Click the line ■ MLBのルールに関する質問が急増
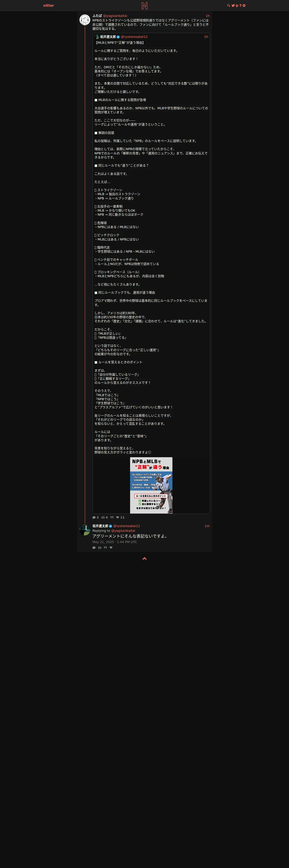 [x=120, y=100]
